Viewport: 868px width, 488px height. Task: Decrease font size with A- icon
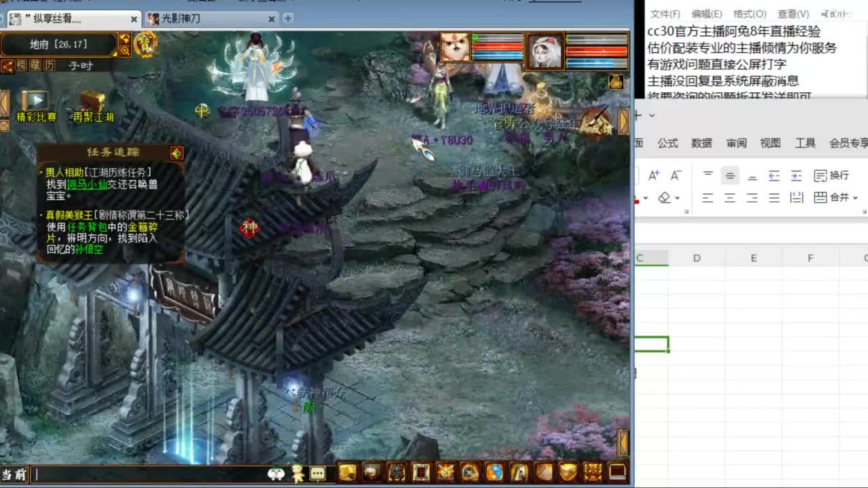(x=676, y=176)
